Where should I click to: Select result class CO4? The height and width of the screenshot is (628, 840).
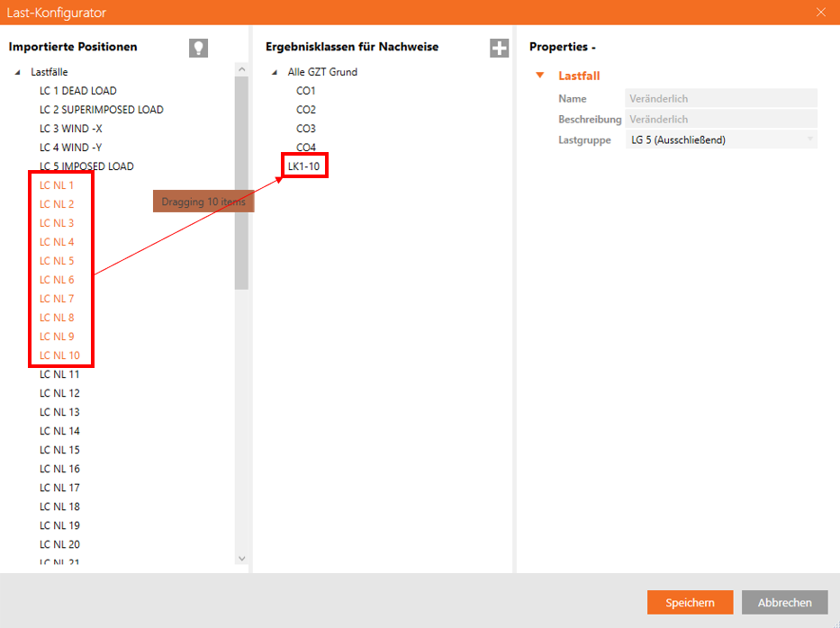point(306,148)
